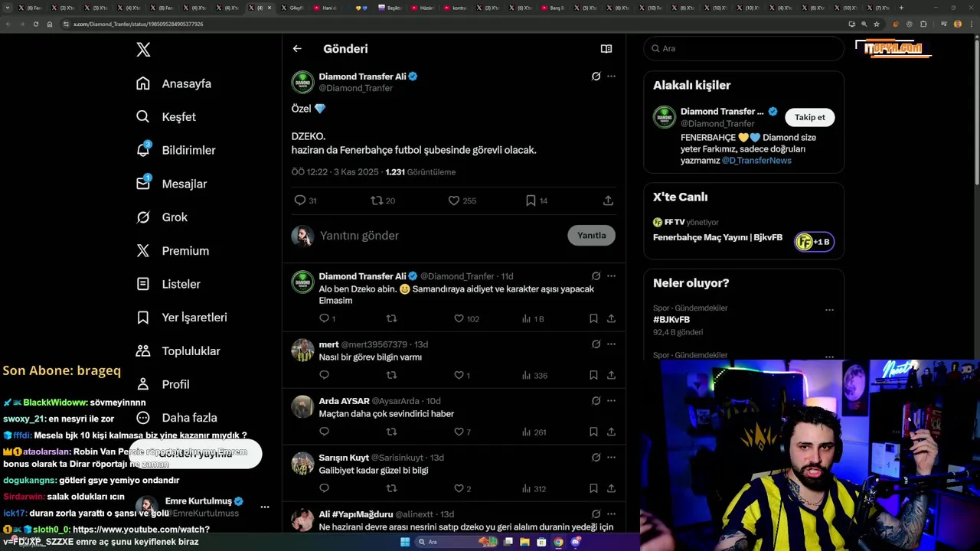This screenshot has height=551, width=980.
Task: Open Topluluklar communities
Action: pos(178,350)
